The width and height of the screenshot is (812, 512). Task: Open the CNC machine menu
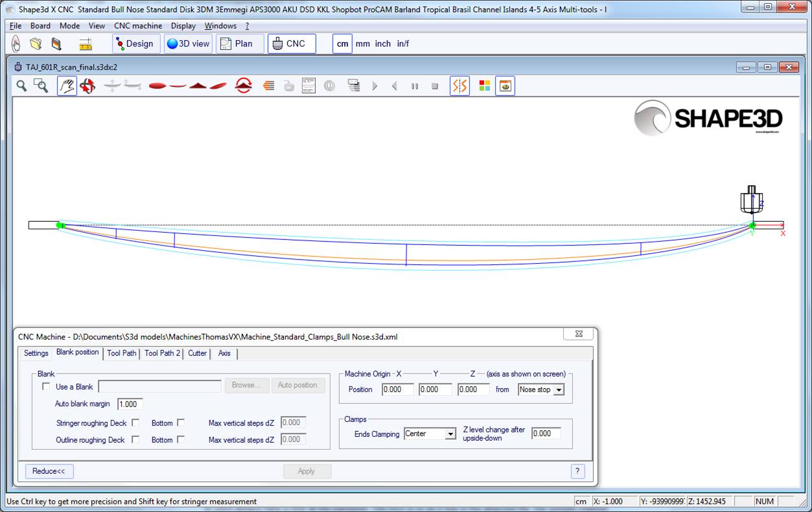[138, 26]
